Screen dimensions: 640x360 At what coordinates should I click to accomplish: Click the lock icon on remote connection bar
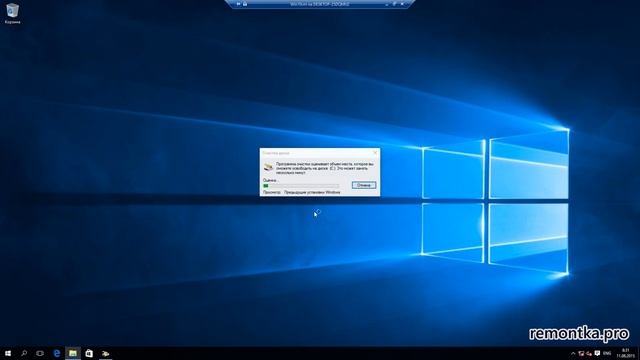[x=245, y=4]
